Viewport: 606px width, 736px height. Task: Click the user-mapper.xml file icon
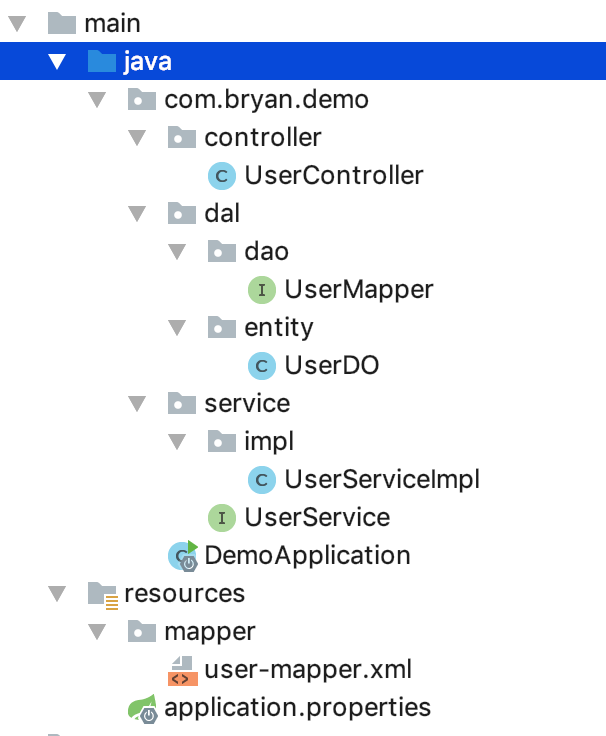click(x=181, y=669)
